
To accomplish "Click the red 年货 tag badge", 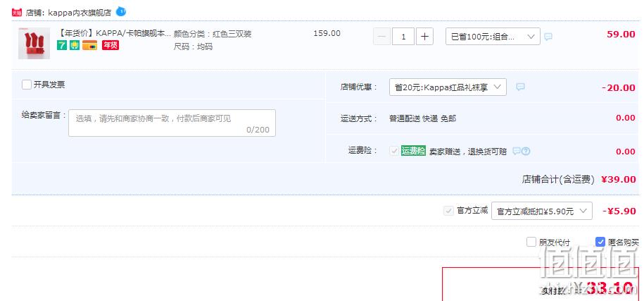I will pos(111,45).
